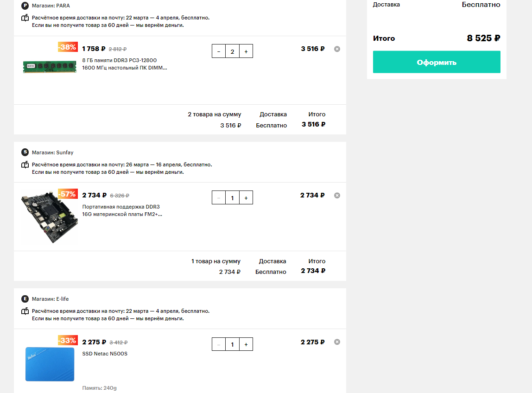Open the FM2+ motherboard product description link
Screen dimensions: 532x393
pyautogui.click(x=122, y=210)
